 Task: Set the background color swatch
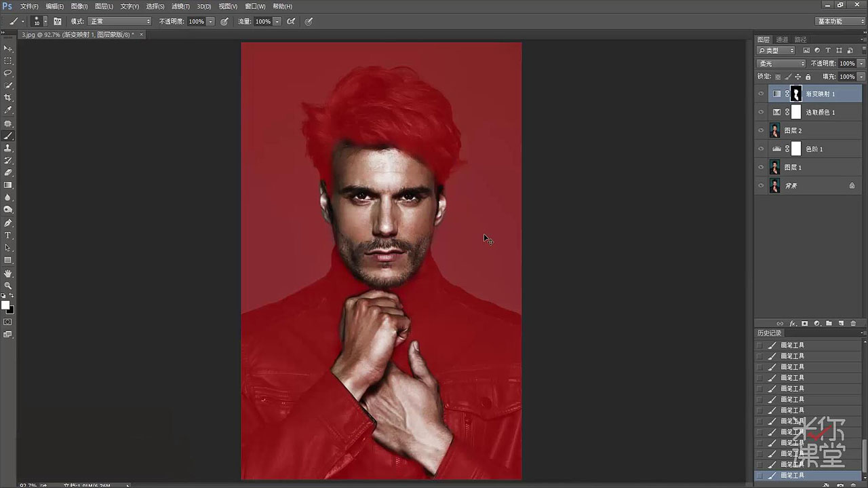pyautogui.click(x=10, y=310)
